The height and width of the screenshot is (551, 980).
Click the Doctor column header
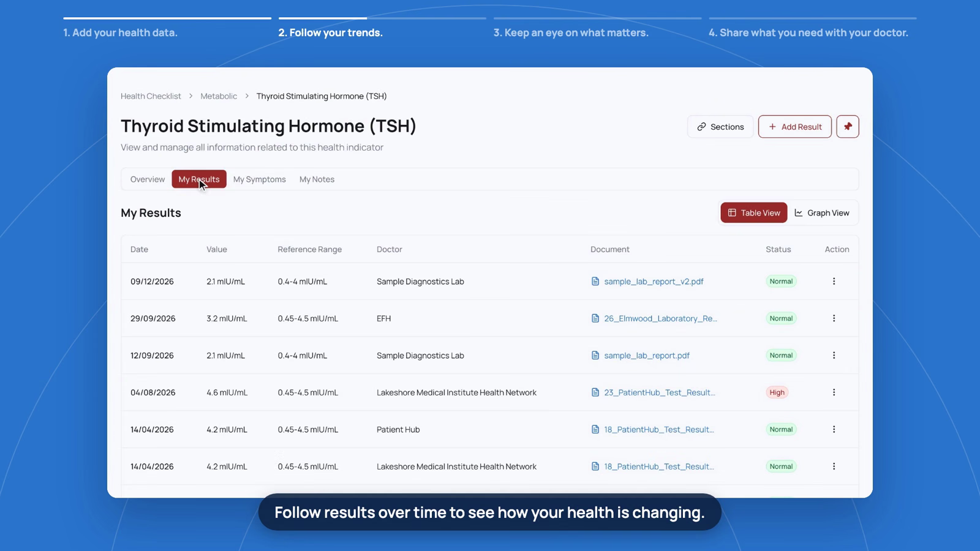390,249
